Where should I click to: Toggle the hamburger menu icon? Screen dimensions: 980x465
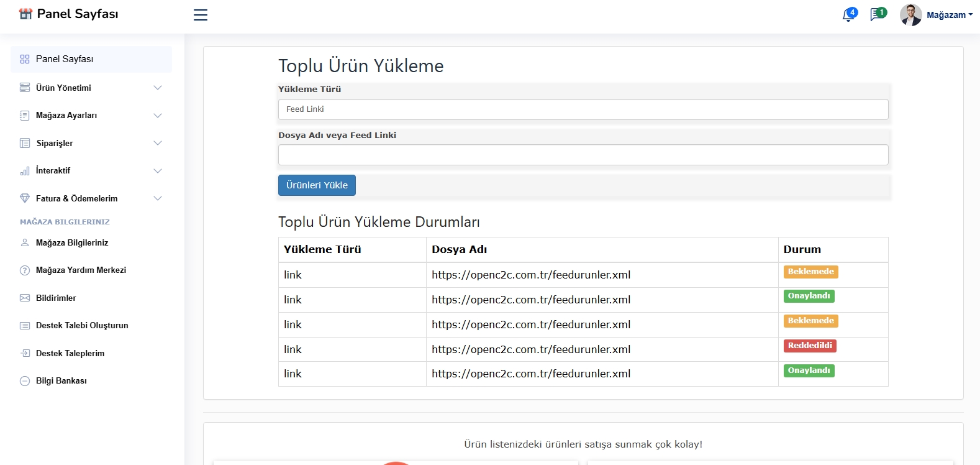pos(201,15)
